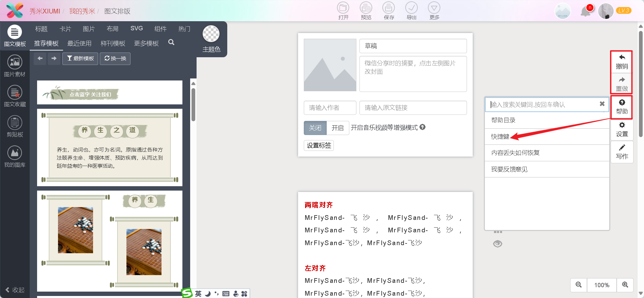Screen dimensions: 644x298
Task: Select the 图片 category tab
Action: (x=89, y=29)
